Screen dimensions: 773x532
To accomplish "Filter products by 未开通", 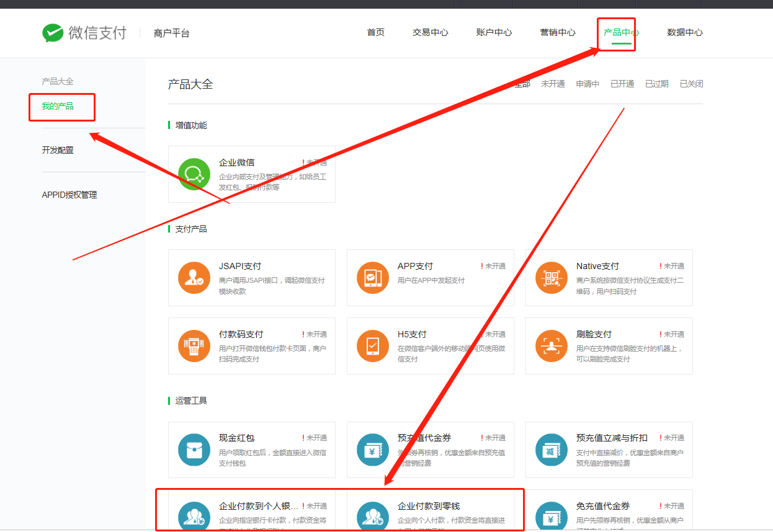I will (553, 84).
